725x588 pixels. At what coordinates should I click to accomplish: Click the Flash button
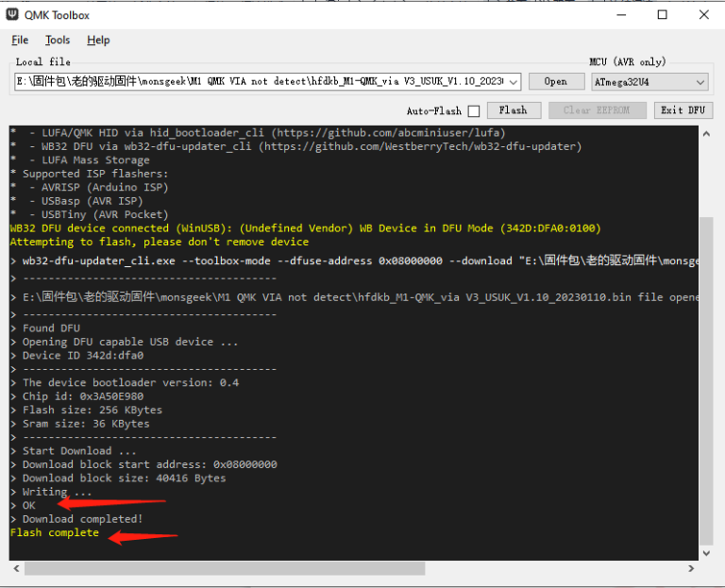click(x=513, y=110)
